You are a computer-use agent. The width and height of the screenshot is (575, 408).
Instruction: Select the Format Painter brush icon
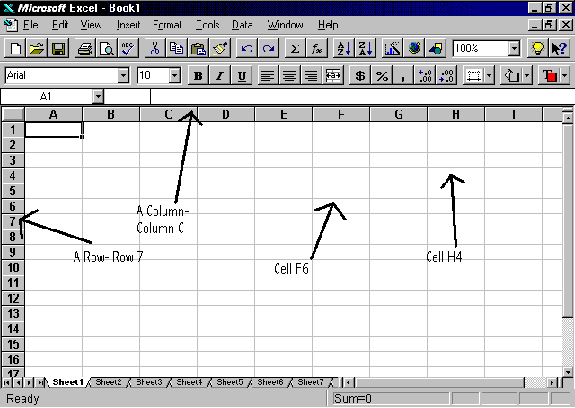tap(220, 48)
